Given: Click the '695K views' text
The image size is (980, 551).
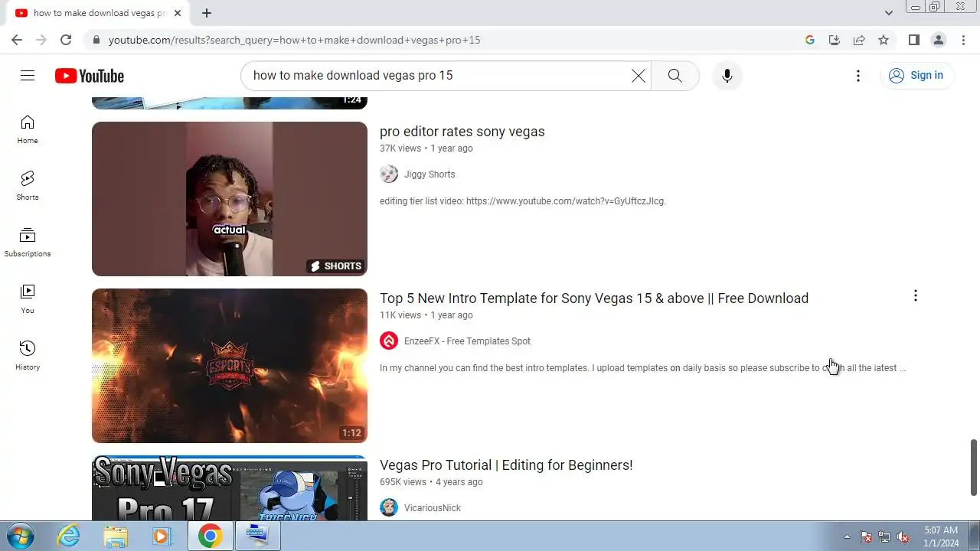Looking at the screenshot, I should [x=403, y=482].
